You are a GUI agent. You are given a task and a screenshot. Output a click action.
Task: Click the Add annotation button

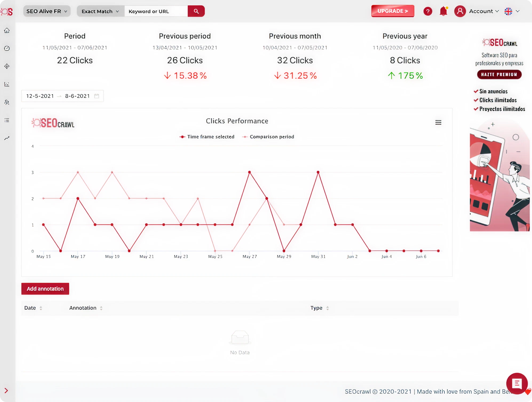coord(45,289)
